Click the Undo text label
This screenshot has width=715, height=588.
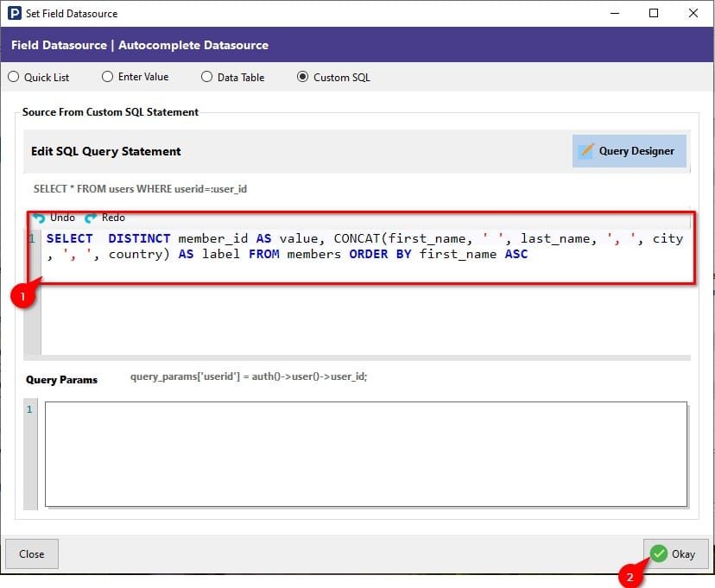point(62,218)
